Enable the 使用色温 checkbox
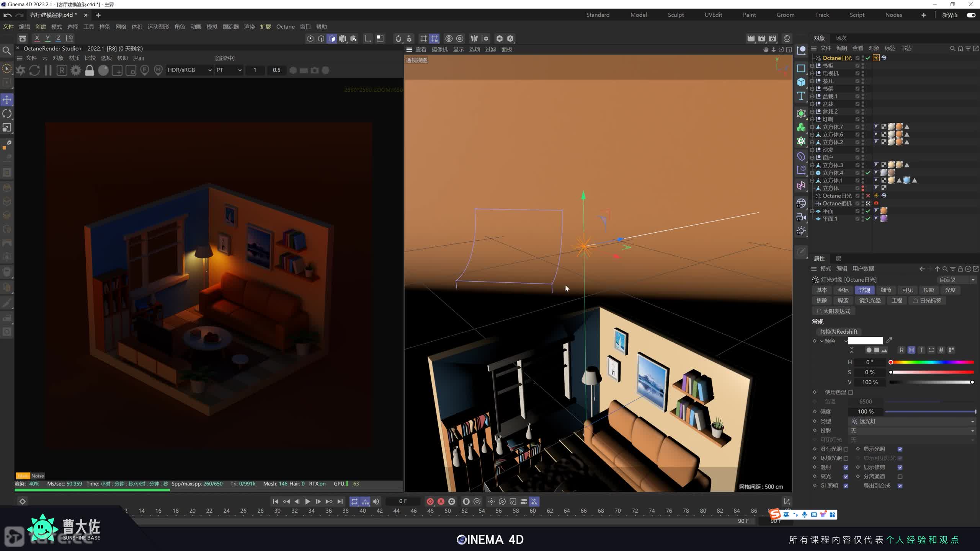 click(x=851, y=392)
